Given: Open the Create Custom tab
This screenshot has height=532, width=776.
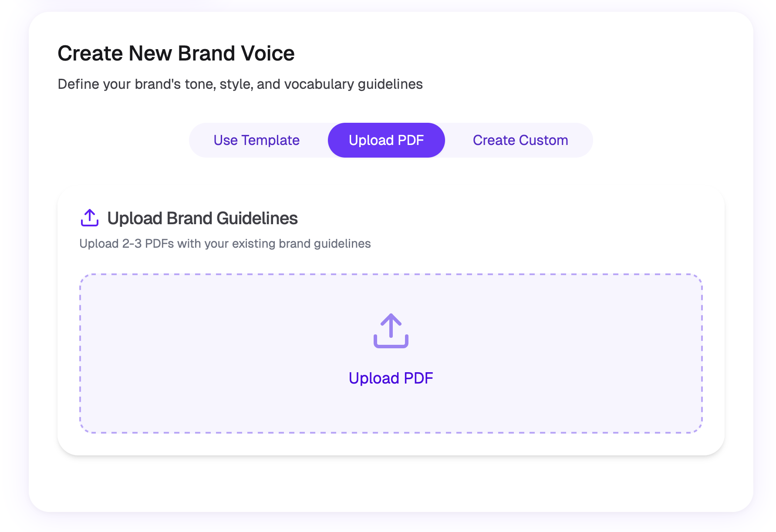Looking at the screenshot, I should point(520,140).
